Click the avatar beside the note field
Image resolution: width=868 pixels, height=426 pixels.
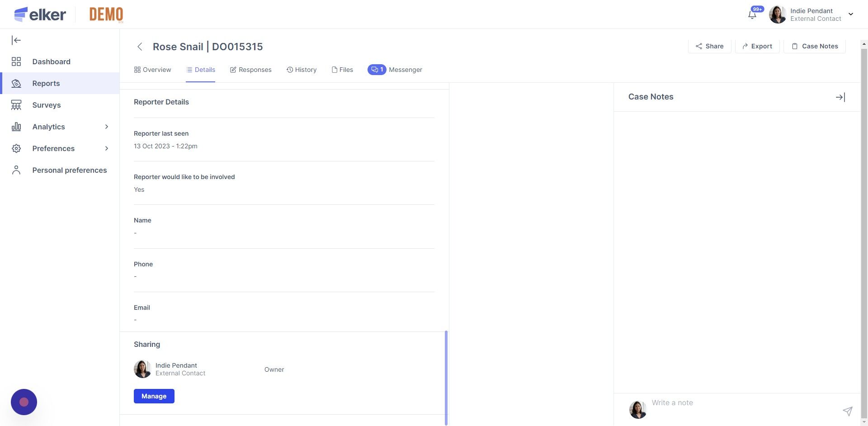point(638,409)
